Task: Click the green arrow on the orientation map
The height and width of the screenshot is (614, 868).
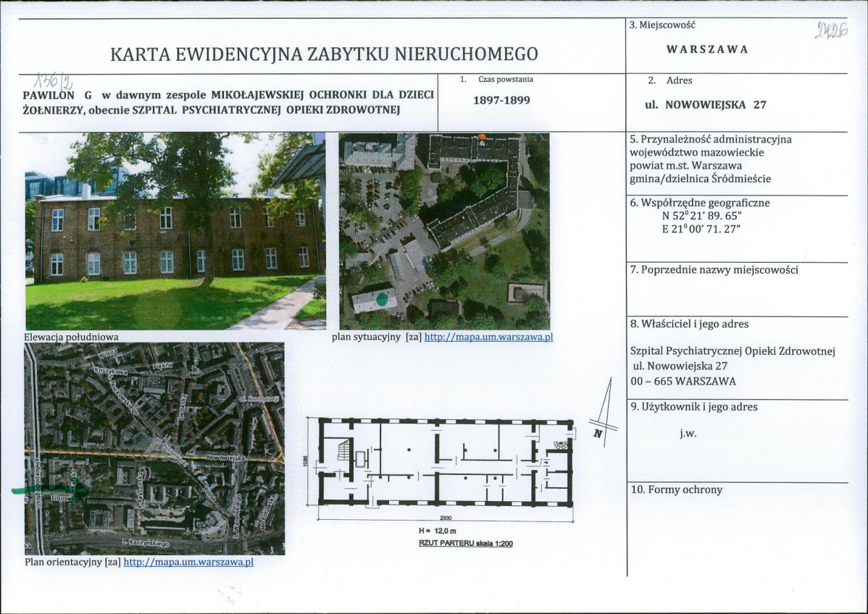Action: point(51,490)
